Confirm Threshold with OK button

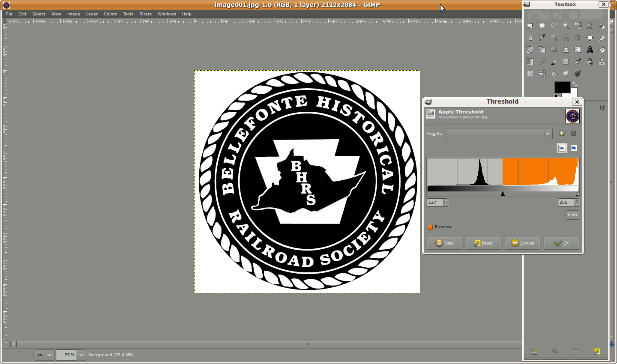(561, 243)
